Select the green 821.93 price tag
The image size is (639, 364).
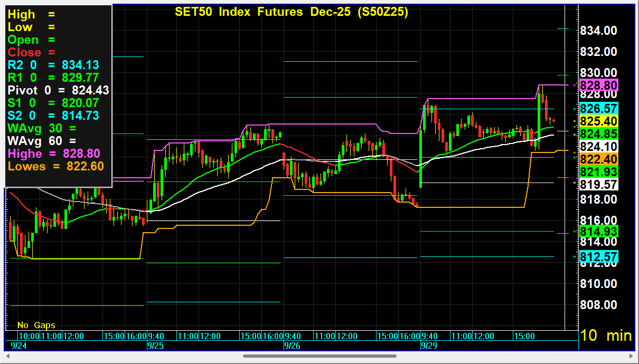pos(598,172)
